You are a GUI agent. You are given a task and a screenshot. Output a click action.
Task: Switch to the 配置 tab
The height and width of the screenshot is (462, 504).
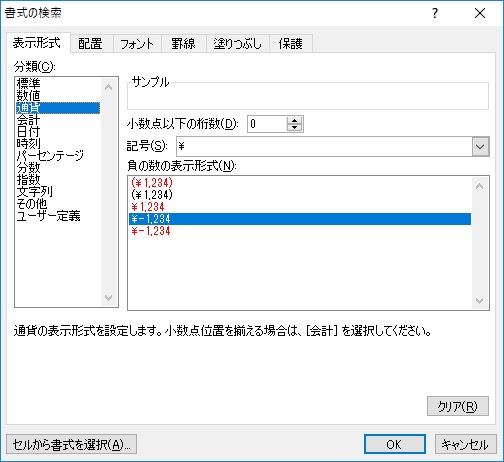[x=90, y=43]
